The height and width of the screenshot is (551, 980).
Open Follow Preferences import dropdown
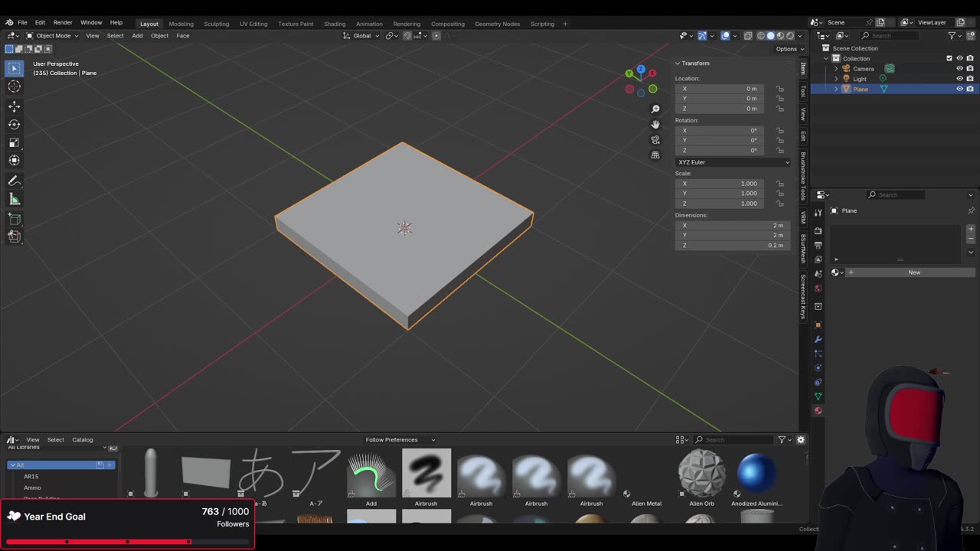[x=400, y=440]
